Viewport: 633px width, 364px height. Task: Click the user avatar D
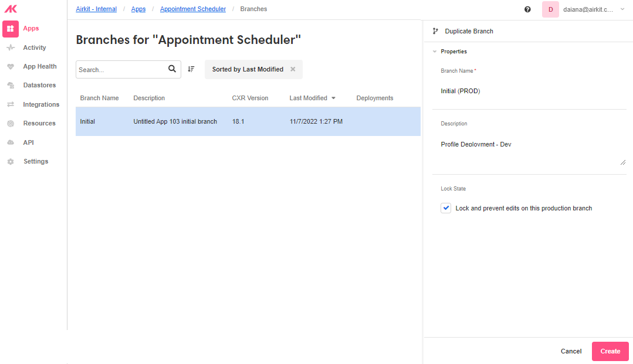pyautogui.click(x=550, y=9)
